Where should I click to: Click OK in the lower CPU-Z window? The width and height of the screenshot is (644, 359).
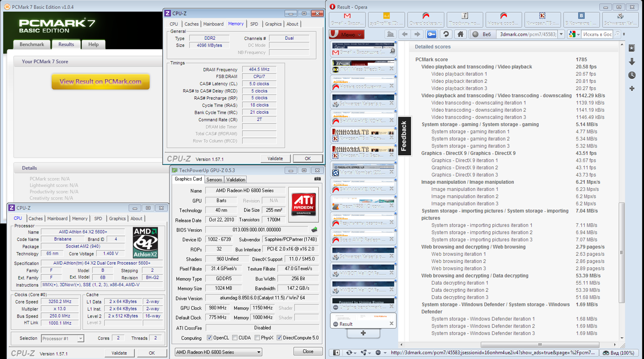click(152, 353)
